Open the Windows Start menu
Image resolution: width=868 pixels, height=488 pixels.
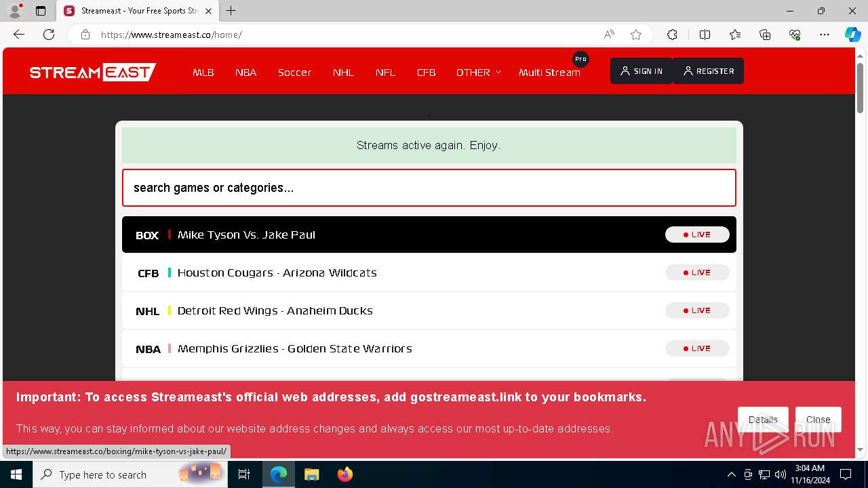[x=16, y=474]
